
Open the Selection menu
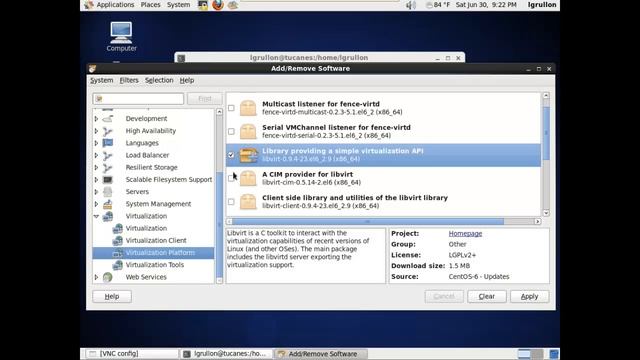coord(159,80)
